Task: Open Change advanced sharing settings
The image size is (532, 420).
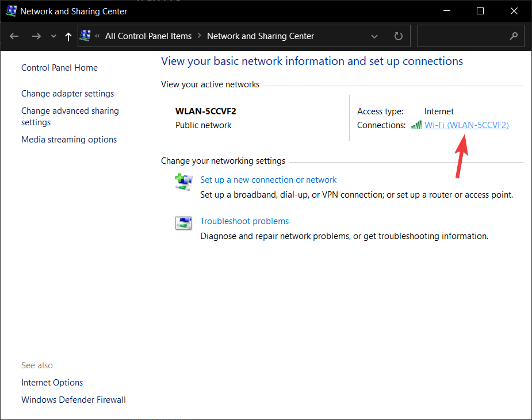Action: pos(70,116)
